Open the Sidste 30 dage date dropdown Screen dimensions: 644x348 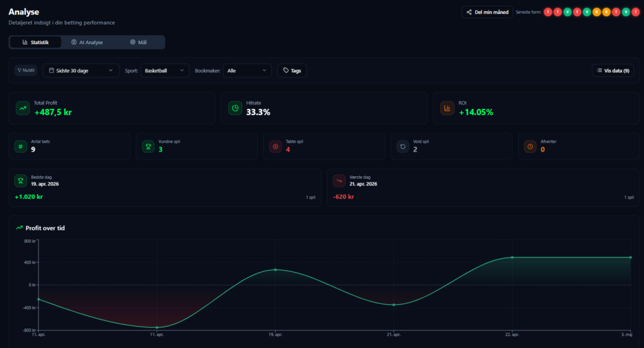81,70
